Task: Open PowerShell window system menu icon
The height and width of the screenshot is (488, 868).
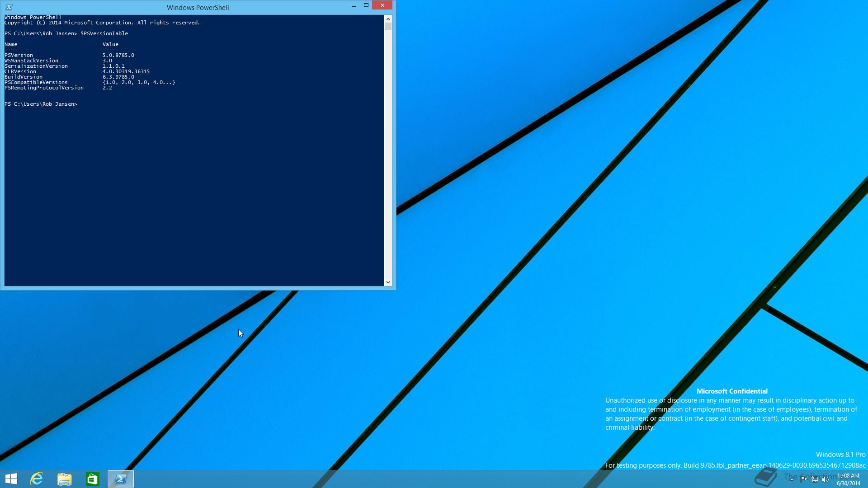Action: tap(9, 7)
